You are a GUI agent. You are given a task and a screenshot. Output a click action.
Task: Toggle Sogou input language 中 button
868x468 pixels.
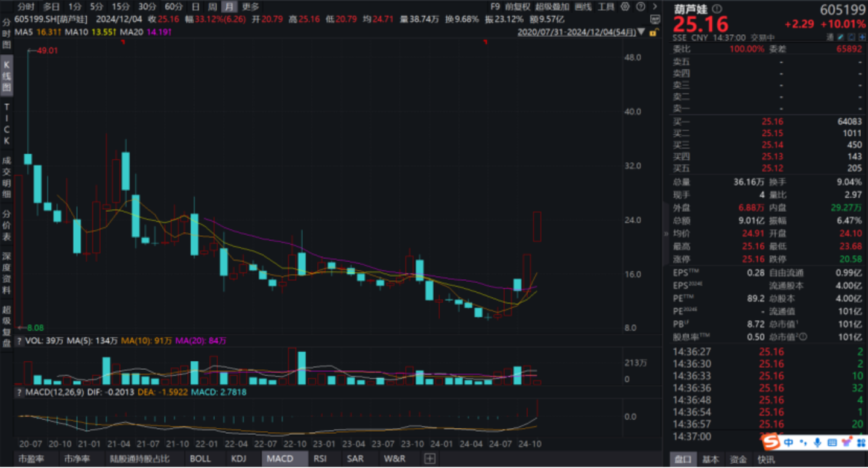(789, 443)
